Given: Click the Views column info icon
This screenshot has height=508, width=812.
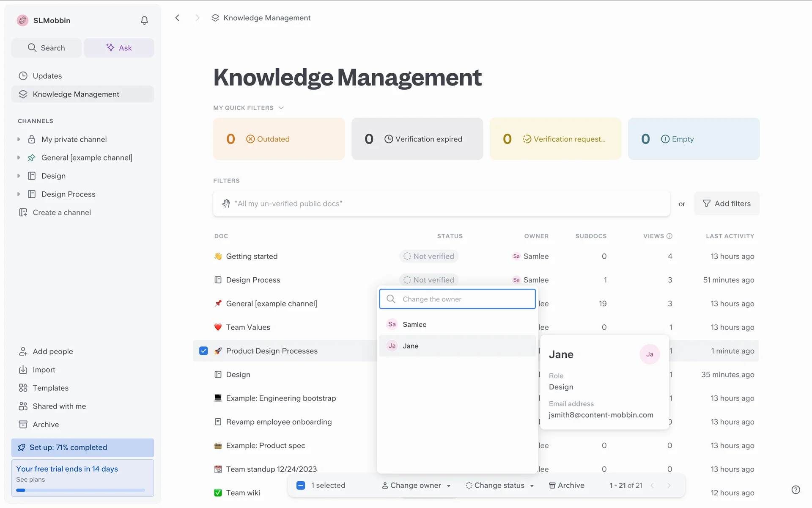Looking at the screenshot, I should pos(669,236).
